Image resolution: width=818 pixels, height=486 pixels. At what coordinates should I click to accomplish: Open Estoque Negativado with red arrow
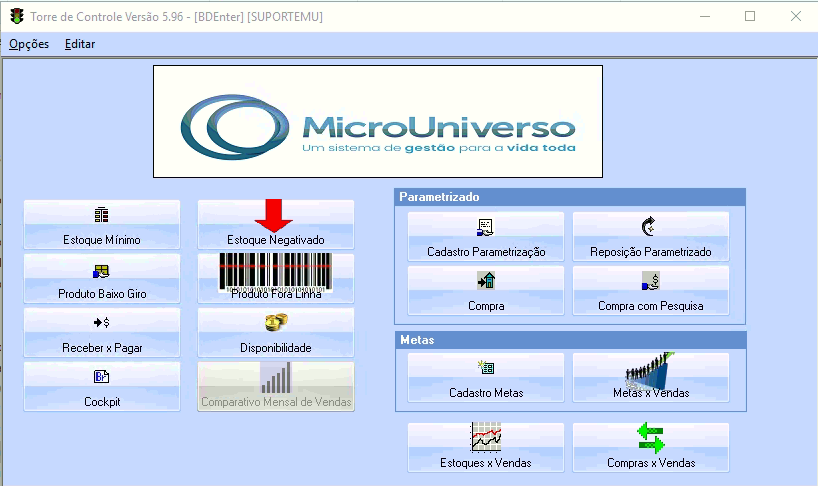pos(275,225)
